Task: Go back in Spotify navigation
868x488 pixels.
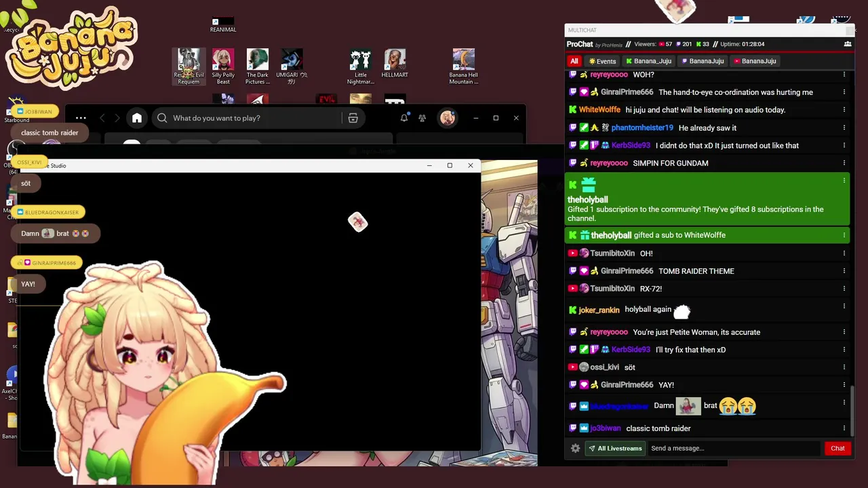Action: pos(102,118)
